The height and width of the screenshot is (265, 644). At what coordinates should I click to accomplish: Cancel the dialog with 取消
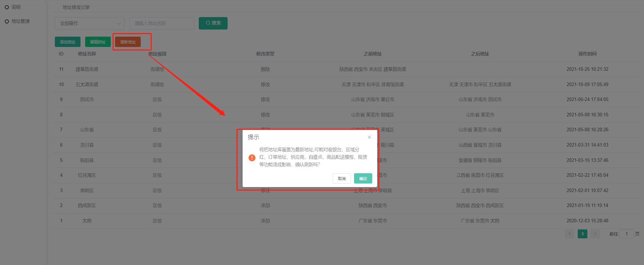pyautogui.click(x=342, y=179)
